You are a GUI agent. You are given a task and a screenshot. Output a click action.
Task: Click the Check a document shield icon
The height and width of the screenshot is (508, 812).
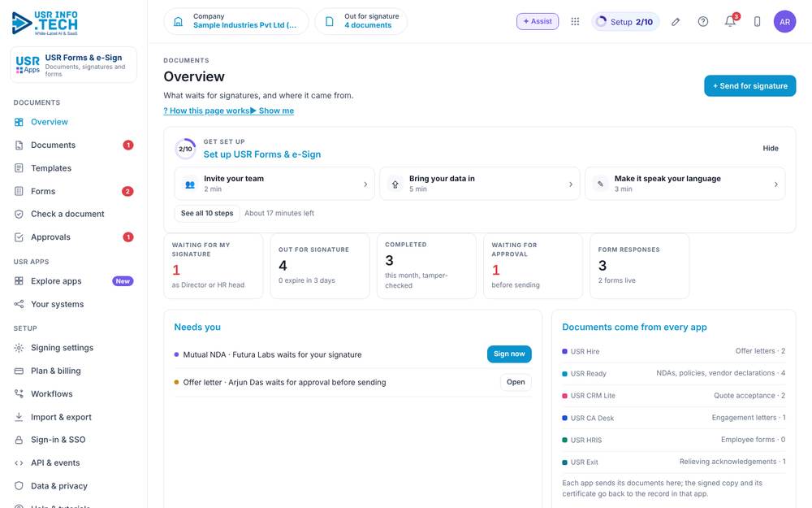(19, 214)
